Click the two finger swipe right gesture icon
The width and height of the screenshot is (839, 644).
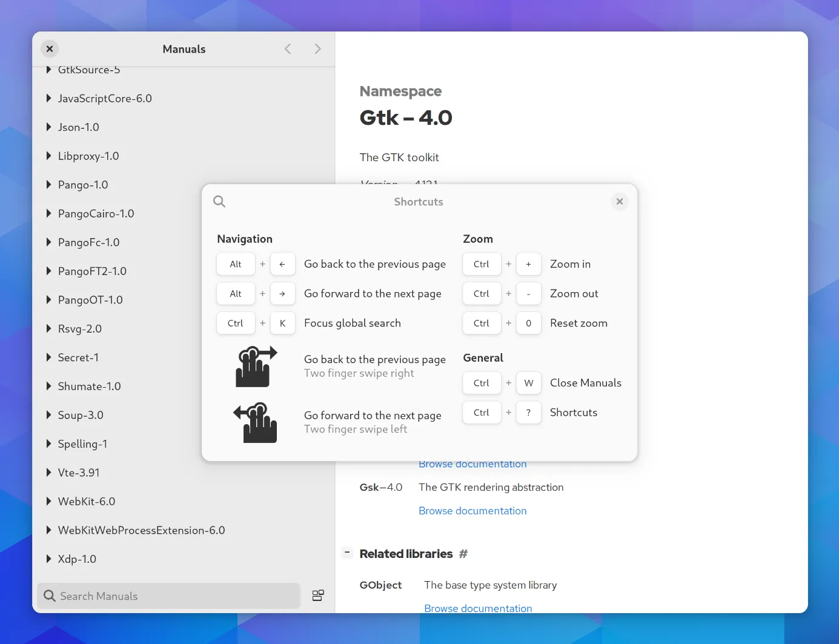click(256, 366)
